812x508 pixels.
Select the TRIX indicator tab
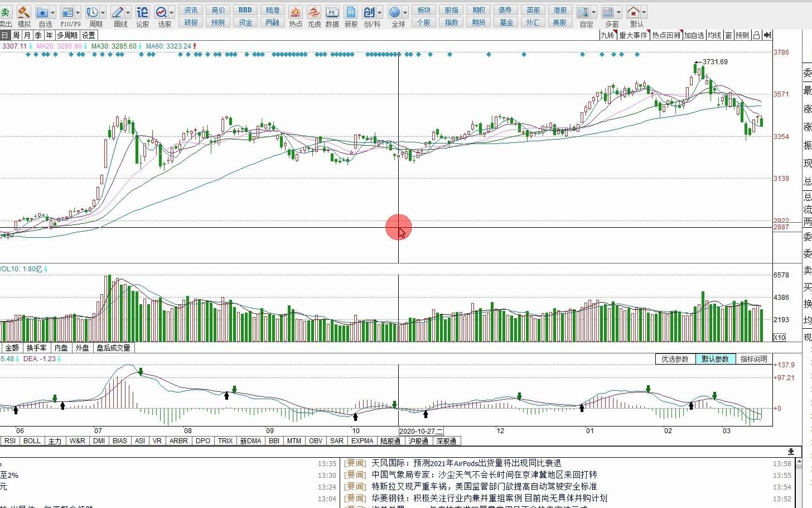225,441
